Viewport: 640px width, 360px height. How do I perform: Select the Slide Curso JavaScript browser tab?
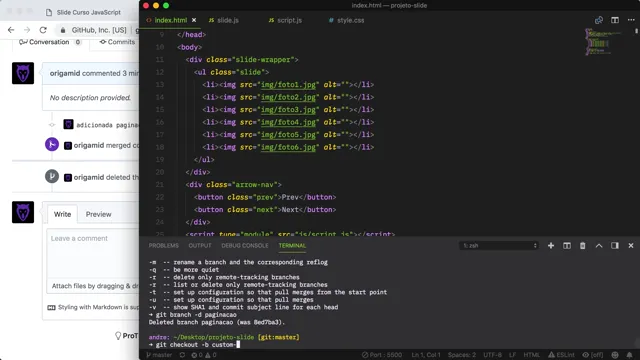pos(84,12)
